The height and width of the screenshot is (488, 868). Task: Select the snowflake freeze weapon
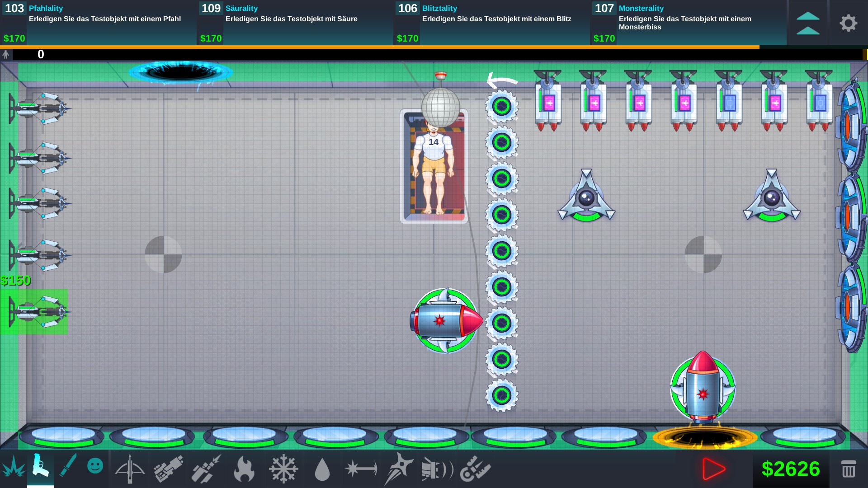(x=283, y=469)
